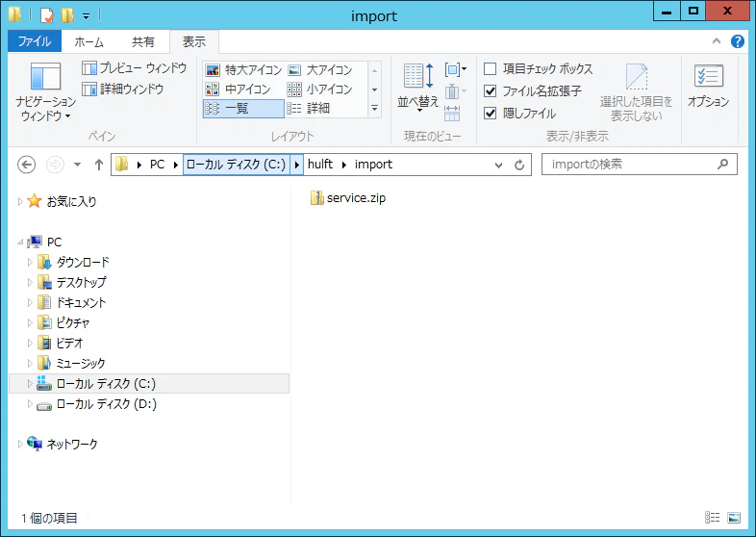Click Properties icon in quick access toolbar
This screenshot has height=537, width=756.
tap(47, 15)
